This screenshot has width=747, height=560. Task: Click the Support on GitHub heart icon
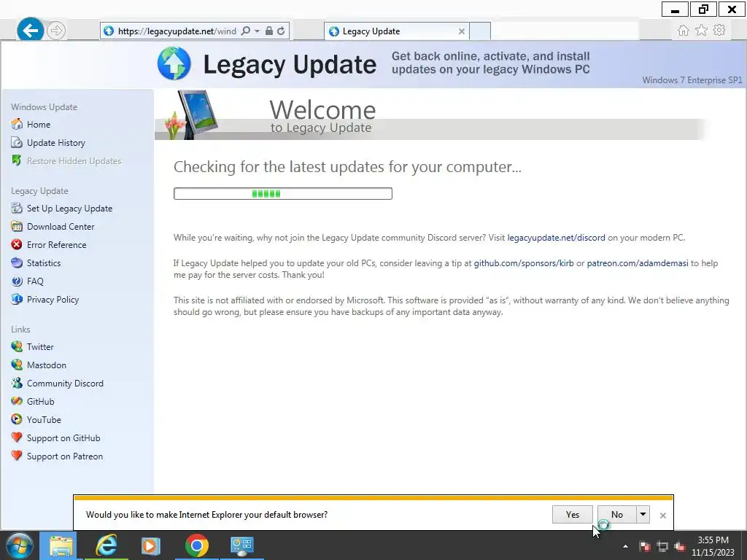click(x=17, y=437)
